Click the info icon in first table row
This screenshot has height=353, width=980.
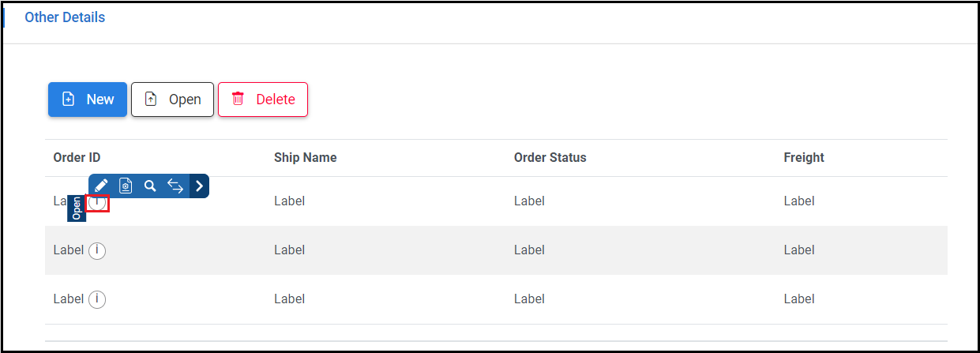click(x=97, y=203)
